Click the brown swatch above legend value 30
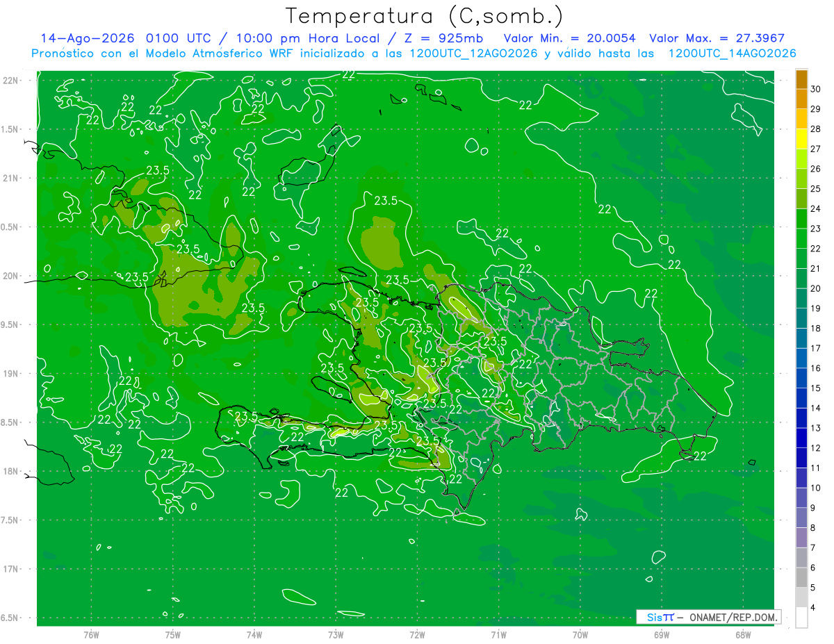This screenshot has width=834, height=644. [801, 79]
